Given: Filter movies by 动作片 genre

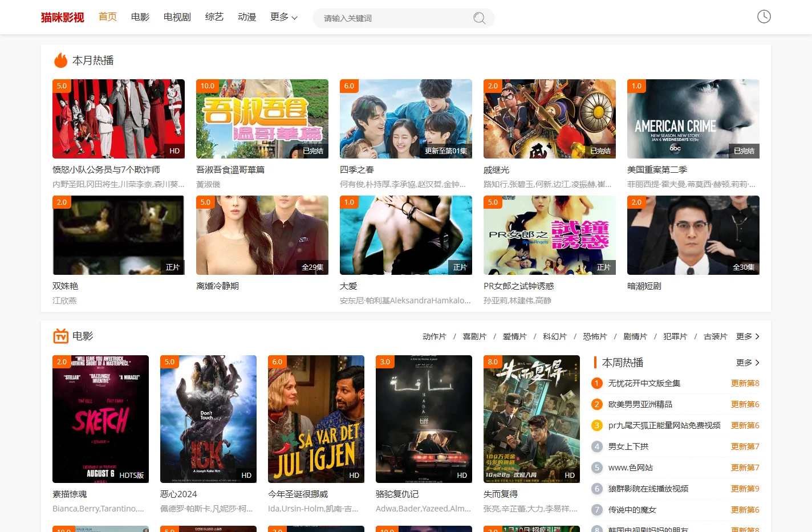Looking at the screenshot, I should 435,336.
